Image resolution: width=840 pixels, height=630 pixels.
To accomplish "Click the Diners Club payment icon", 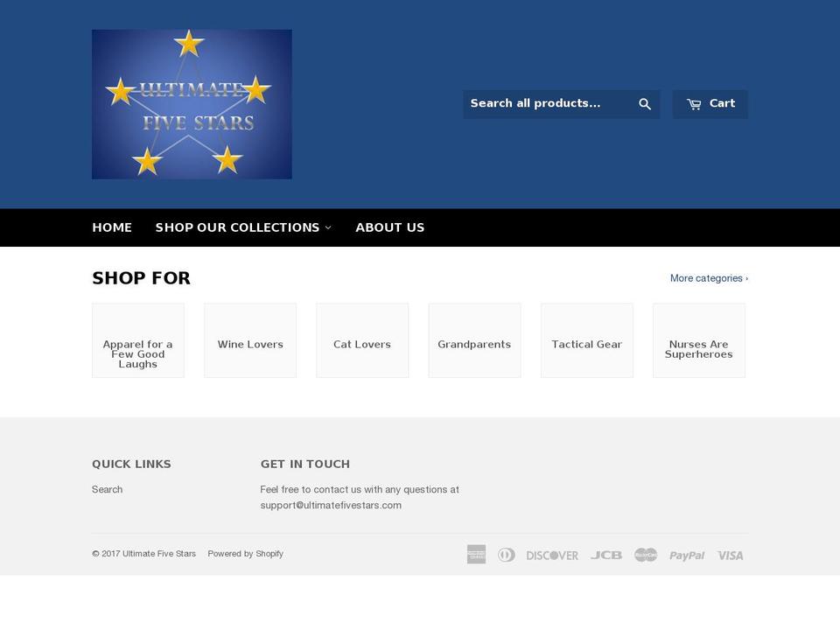I will (x=507, y=554).
